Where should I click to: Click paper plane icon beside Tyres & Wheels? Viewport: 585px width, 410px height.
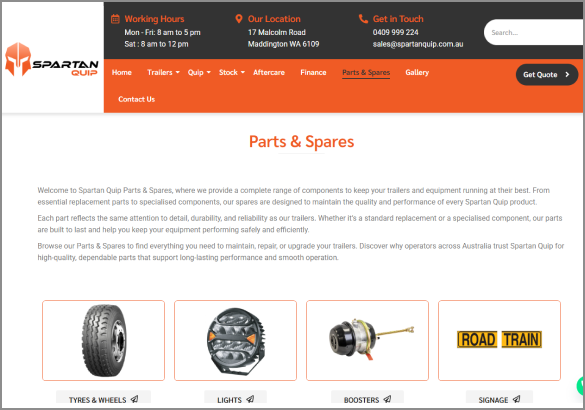pos(135,399)
